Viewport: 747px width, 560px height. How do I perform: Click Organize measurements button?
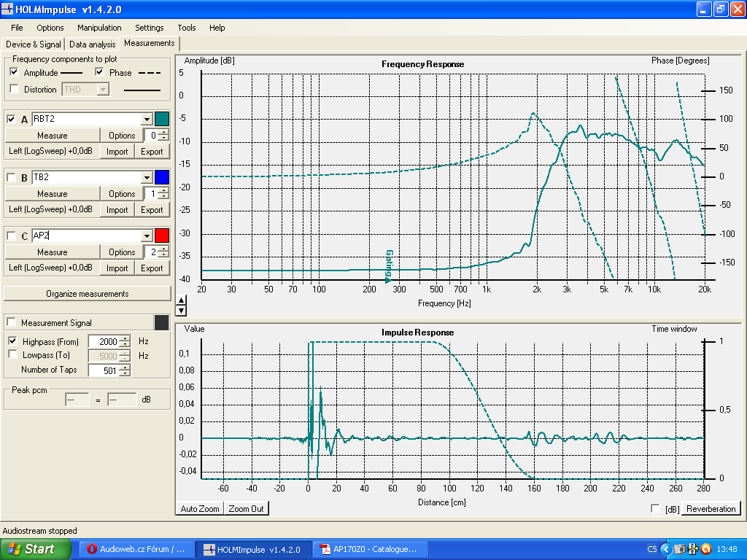click(x=88, y=294)
